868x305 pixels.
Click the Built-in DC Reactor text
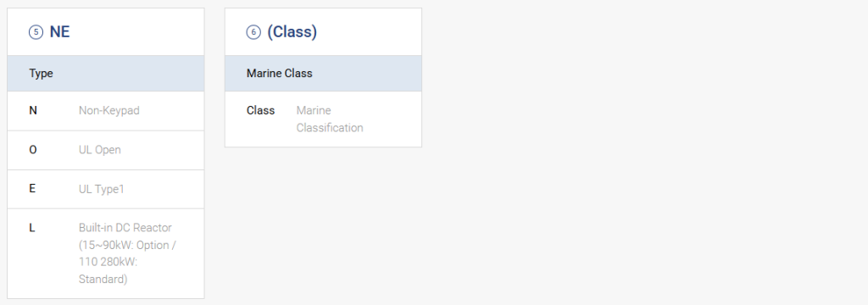click(x=125, y=228)
